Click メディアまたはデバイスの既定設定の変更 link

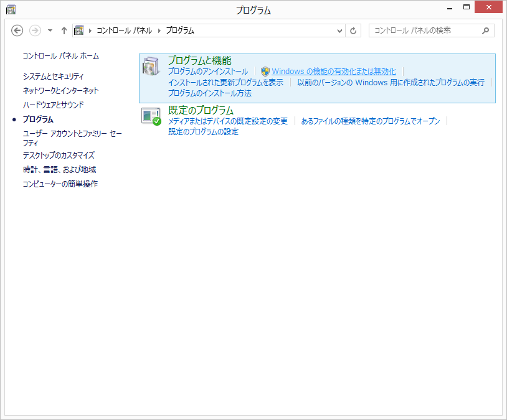(x=227, y=121)
